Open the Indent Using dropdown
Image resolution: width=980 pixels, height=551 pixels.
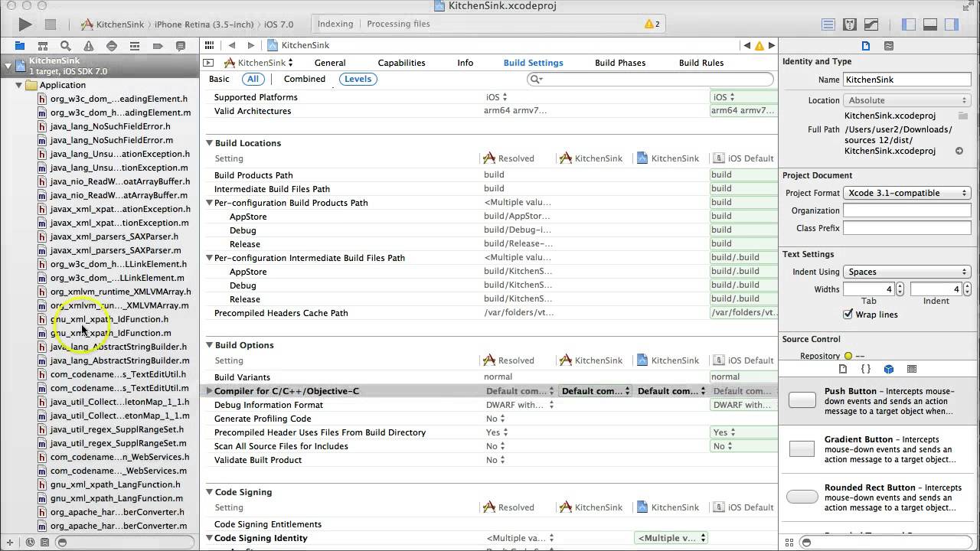(x=906, y=272)
